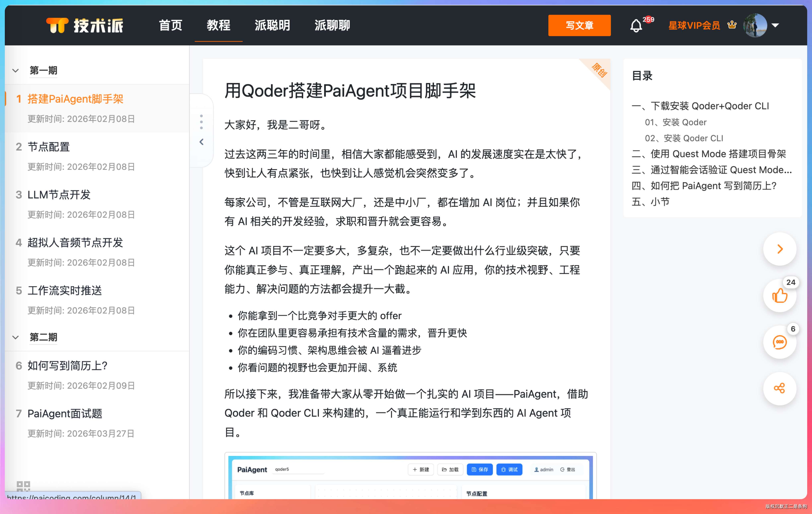Screen dimensions: 812x514
Task: Open the comments bubble icon
Action: [780, 342]
